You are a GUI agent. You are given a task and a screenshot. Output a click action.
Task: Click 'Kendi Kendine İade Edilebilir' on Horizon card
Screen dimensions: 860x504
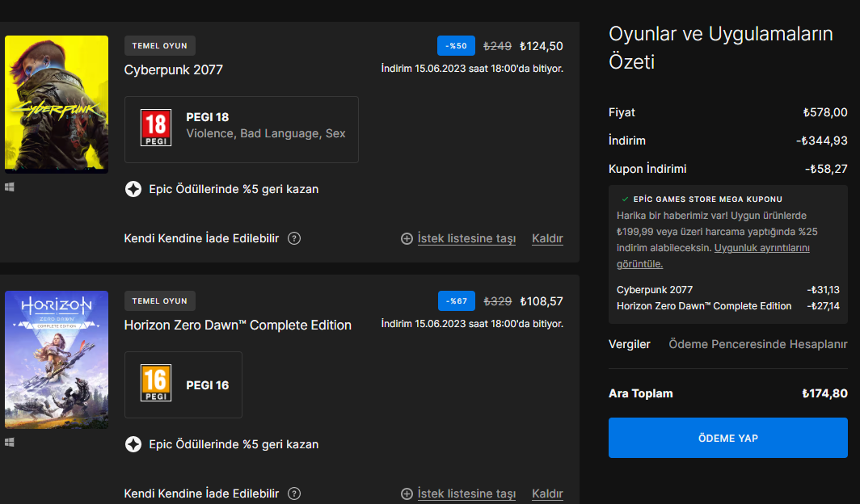(x=201, y=494)
